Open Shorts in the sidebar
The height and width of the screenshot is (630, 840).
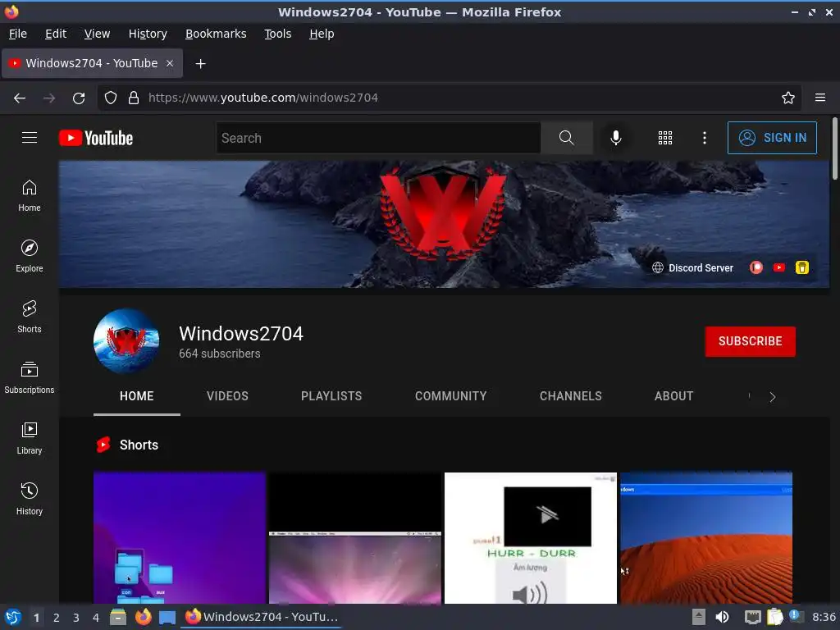pyautogui.click(x=30, y=317)
